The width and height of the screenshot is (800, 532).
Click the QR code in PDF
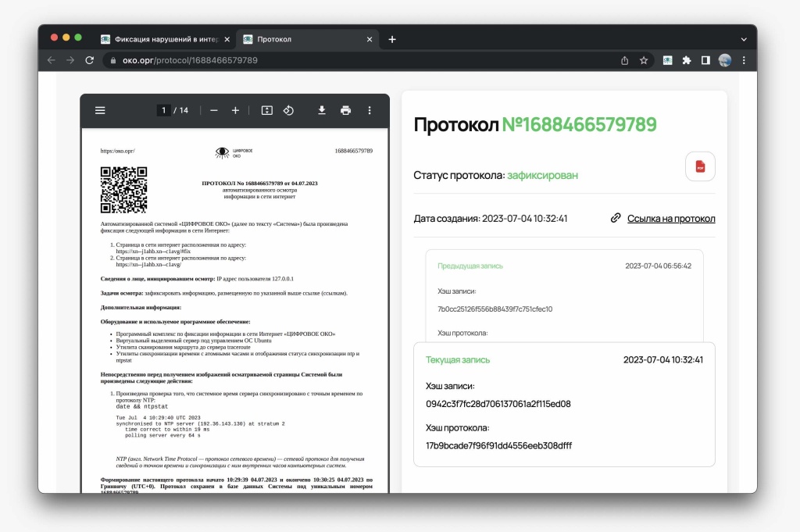coord(124,190)
